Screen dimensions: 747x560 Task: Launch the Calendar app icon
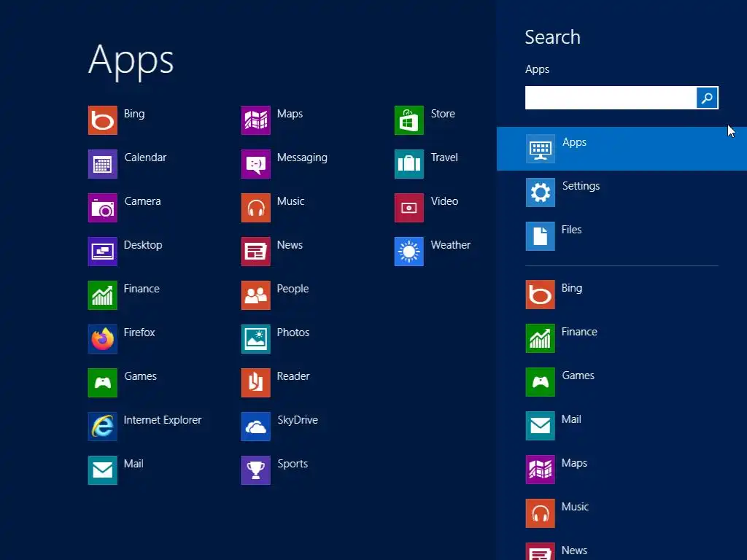coord(102,164)
